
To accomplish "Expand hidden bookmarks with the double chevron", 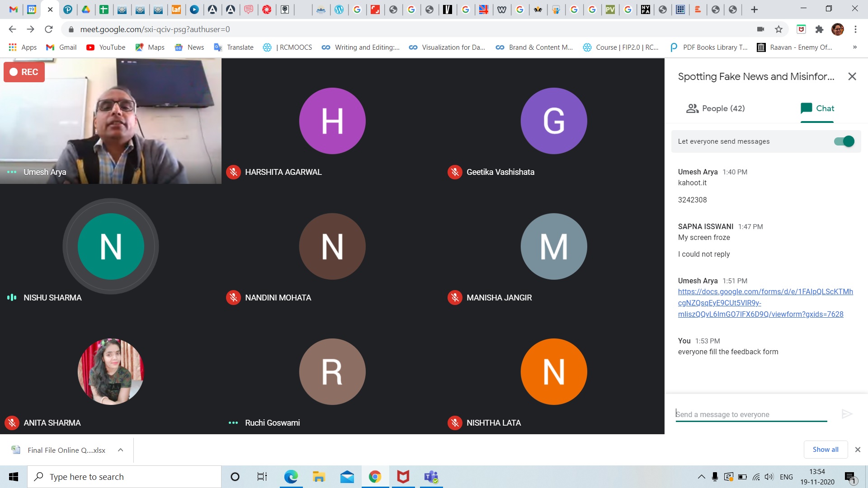I will click(x=854, y=47).
